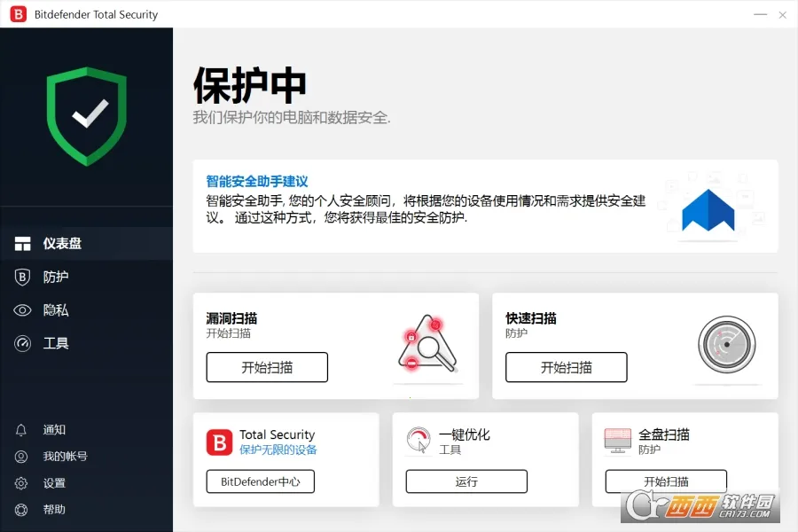The width and height of the screenshot is (798, 532).
Task: Open the 设置 settings gear icon
Action: click(x=21, y=482)
